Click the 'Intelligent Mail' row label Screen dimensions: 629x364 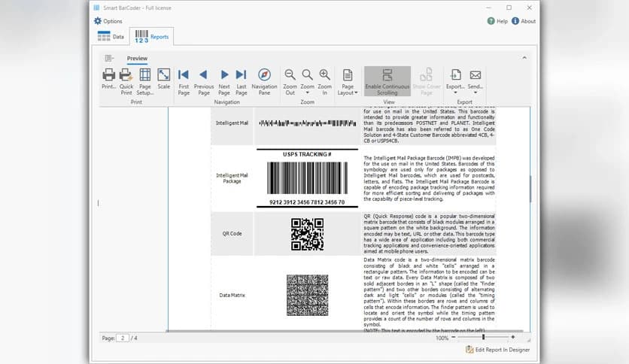232,123
